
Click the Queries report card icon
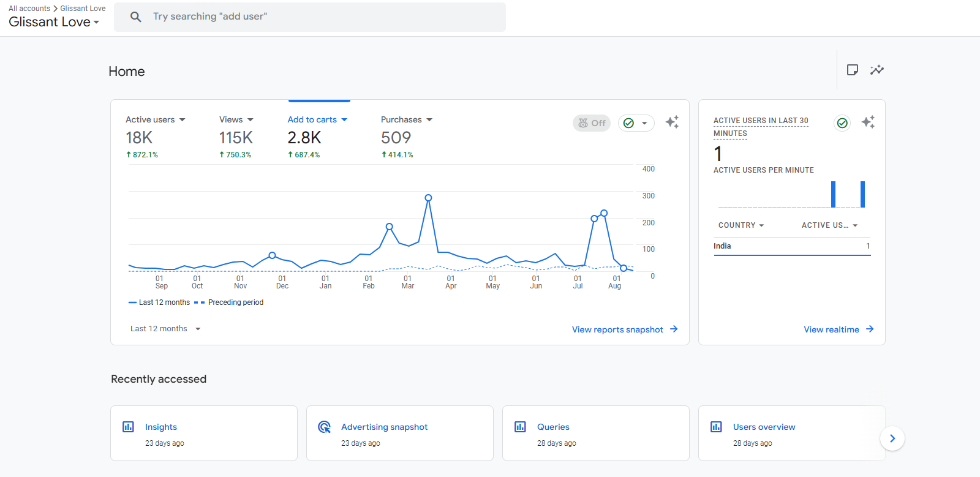(520, 427)
